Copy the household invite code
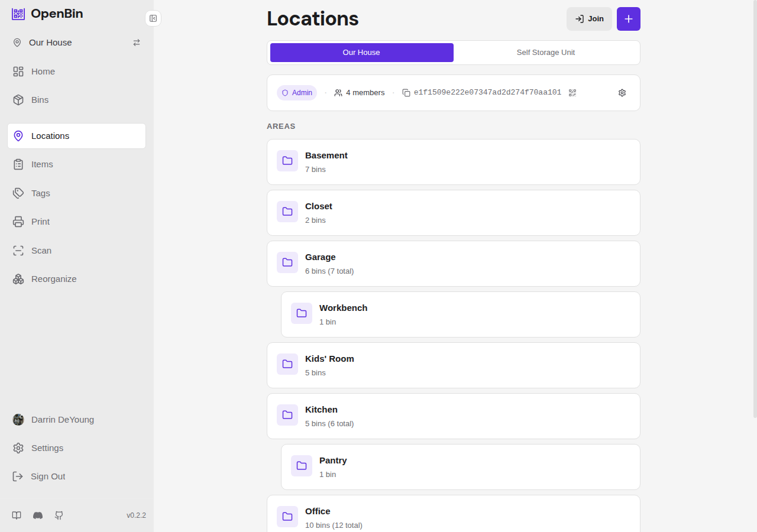 coord(406,93)
